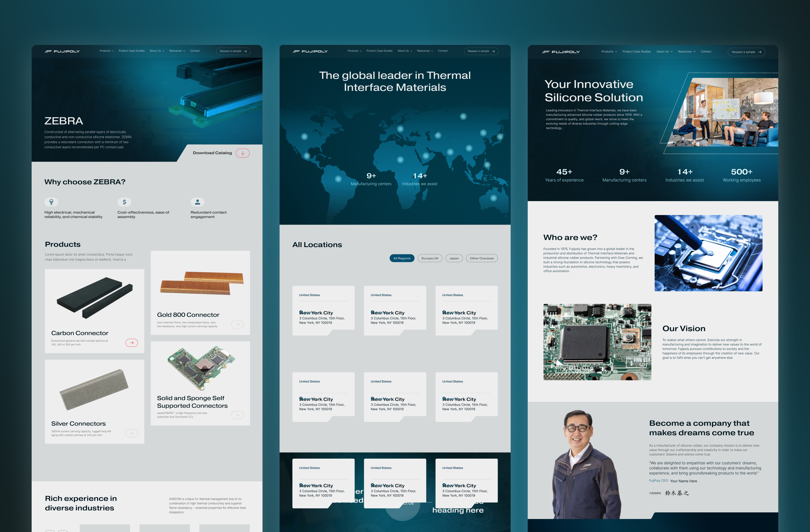Select the Japan region filter
Viewport: 810px width, 532px height.
tap(454, 258)
